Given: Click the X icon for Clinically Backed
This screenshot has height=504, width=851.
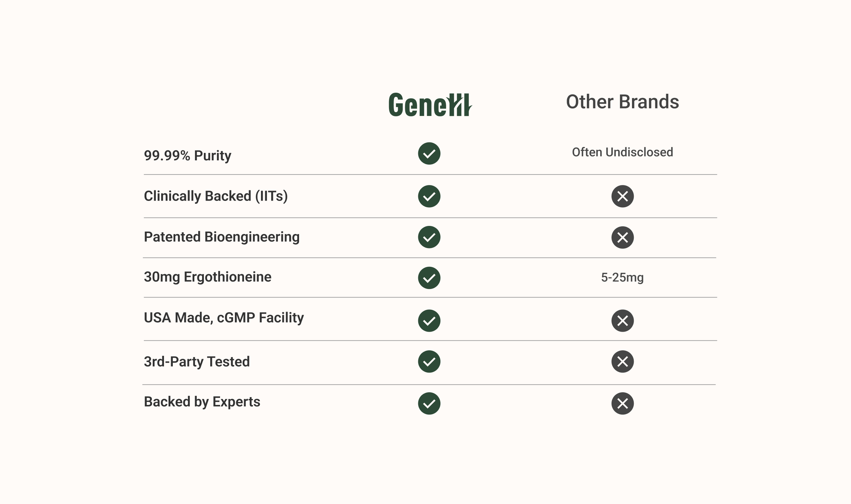Looking at the screenshot, I should coord(622,196).
